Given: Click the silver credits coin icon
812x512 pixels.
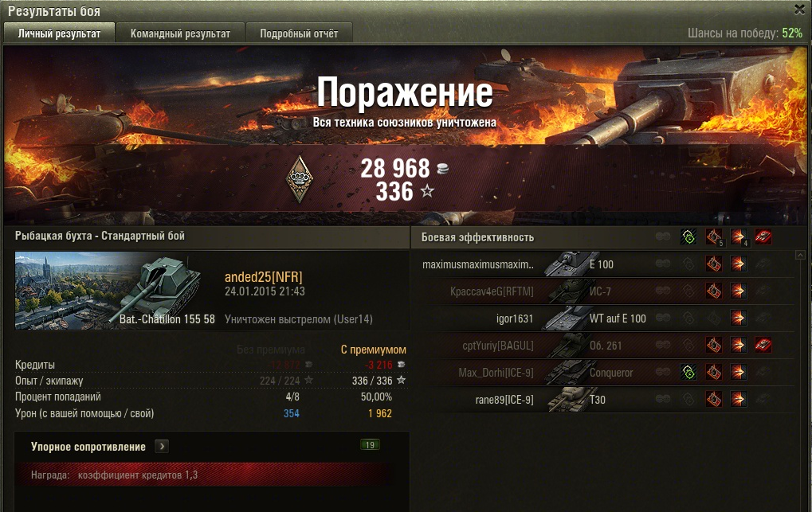Looking at the screenshot, I should (443, 168).
